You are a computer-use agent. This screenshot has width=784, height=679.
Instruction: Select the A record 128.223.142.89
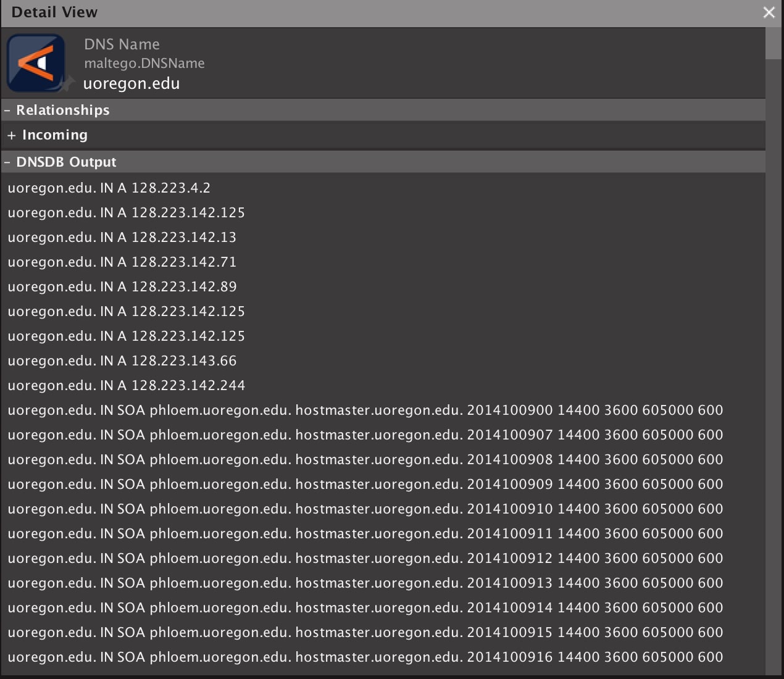click(122, 286)
